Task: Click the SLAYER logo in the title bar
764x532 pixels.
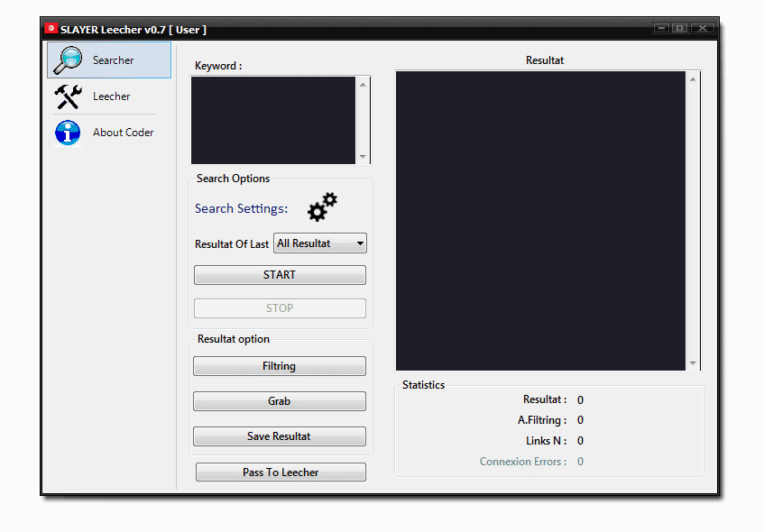Action: coord(51,28)
